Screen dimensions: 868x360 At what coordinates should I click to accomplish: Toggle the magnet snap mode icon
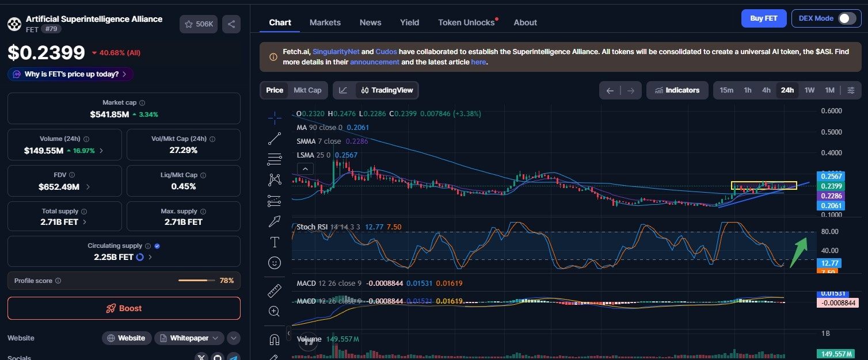click(x=275, y=339)
